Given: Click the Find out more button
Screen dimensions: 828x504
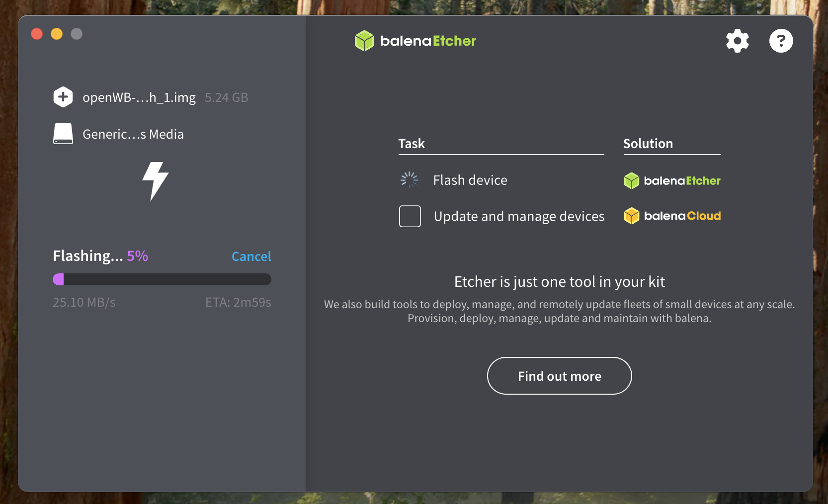Looking at the screenshot, I should tap(559, 376).
